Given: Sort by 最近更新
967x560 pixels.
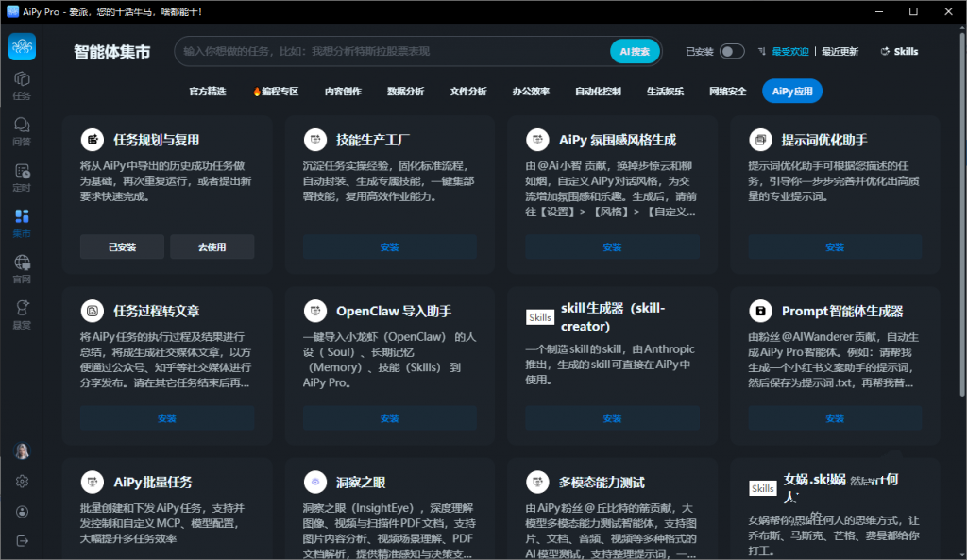Looking at the screenshot, I should click(x=840, y=51).
